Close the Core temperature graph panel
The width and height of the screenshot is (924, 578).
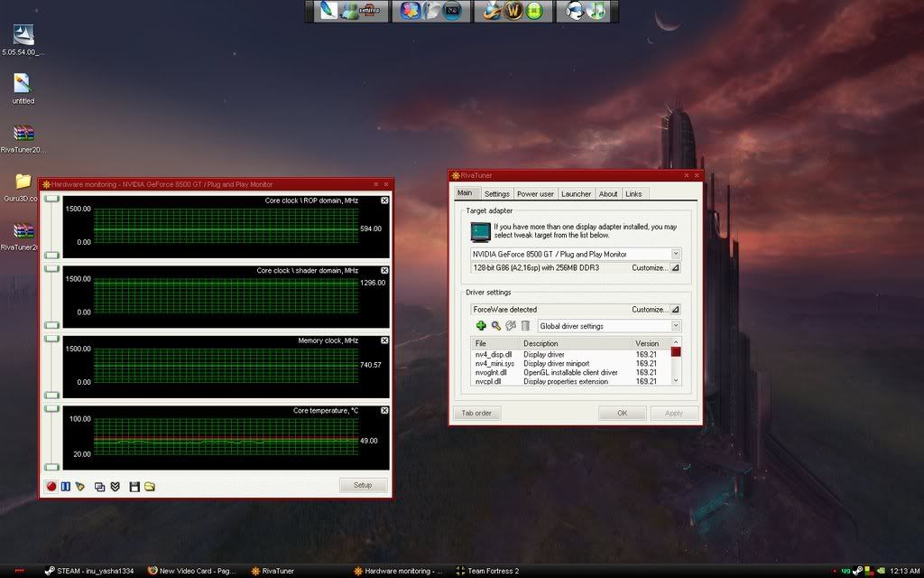[x=385, y=411]
